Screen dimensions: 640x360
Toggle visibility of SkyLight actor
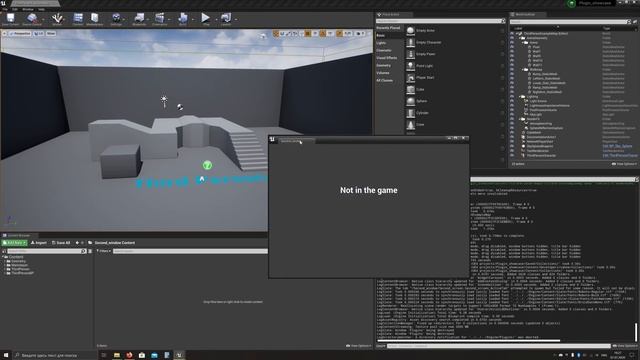point(512,114)
